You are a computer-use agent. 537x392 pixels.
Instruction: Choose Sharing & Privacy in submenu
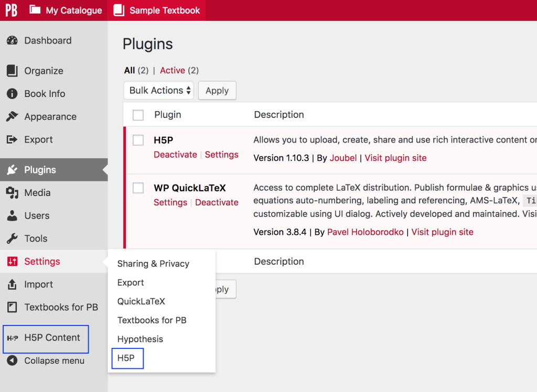click(153, 264)
